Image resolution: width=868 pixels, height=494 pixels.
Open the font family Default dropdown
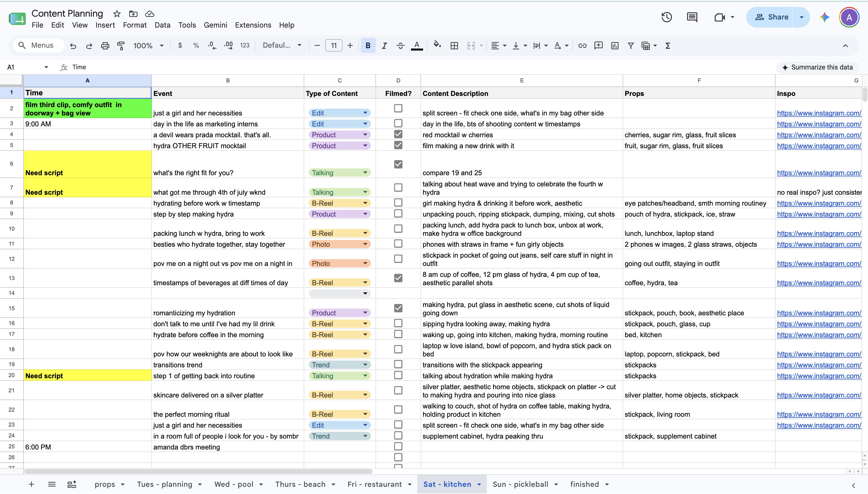(282, 45)
